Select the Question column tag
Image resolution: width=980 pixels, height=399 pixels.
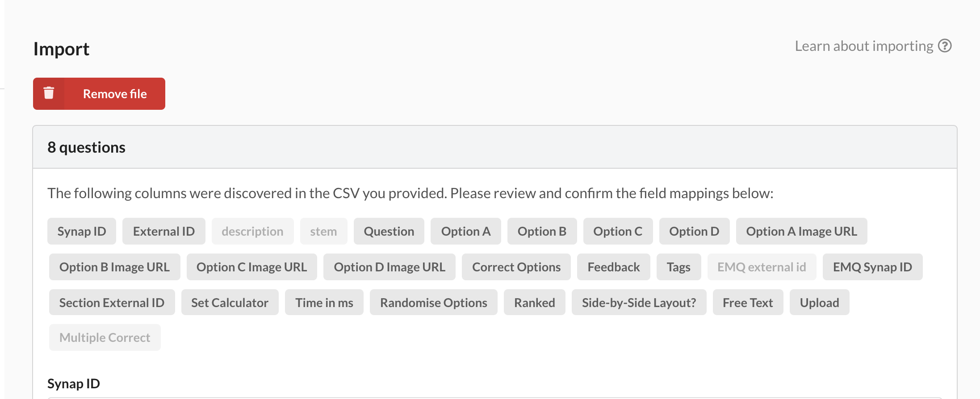click(x=389, y=231)
